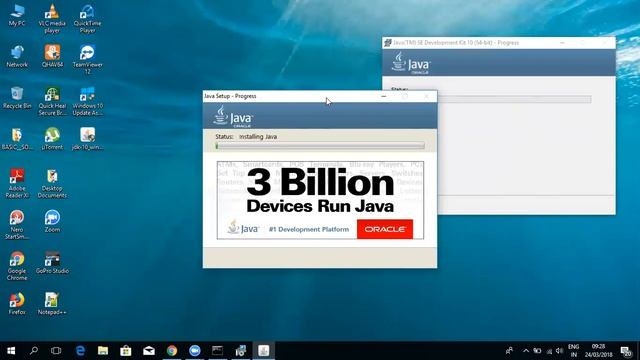The image size is (640, 360).
Task: Launch the Nero StartSmart desktop shortcut
Action: click(17, 225)
